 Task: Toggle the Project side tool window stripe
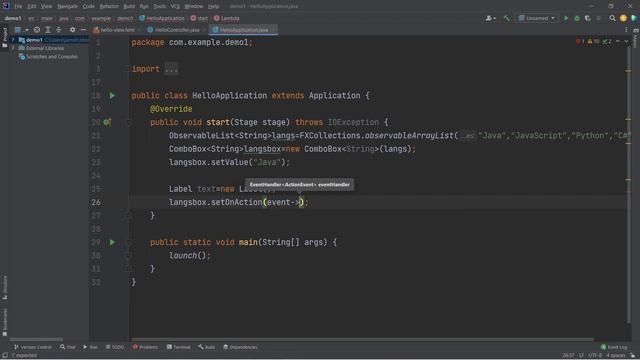point(4,37)
